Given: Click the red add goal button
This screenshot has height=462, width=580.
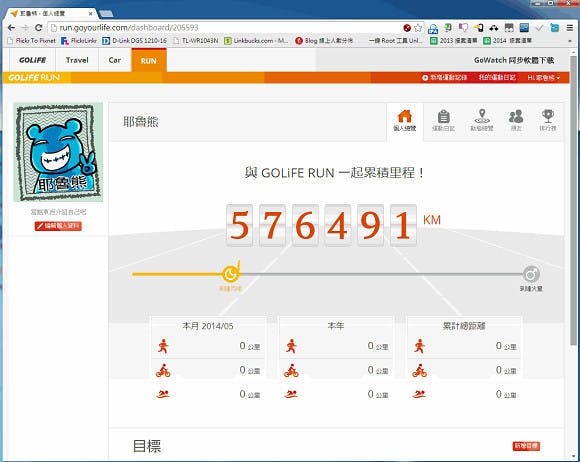Looking at the screenshot, I should [526, 446].
